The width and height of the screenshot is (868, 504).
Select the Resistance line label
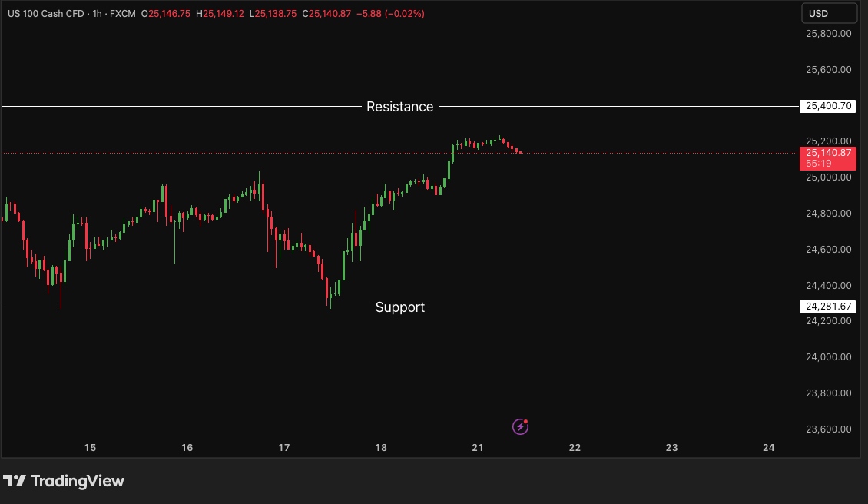pos(399,107)
